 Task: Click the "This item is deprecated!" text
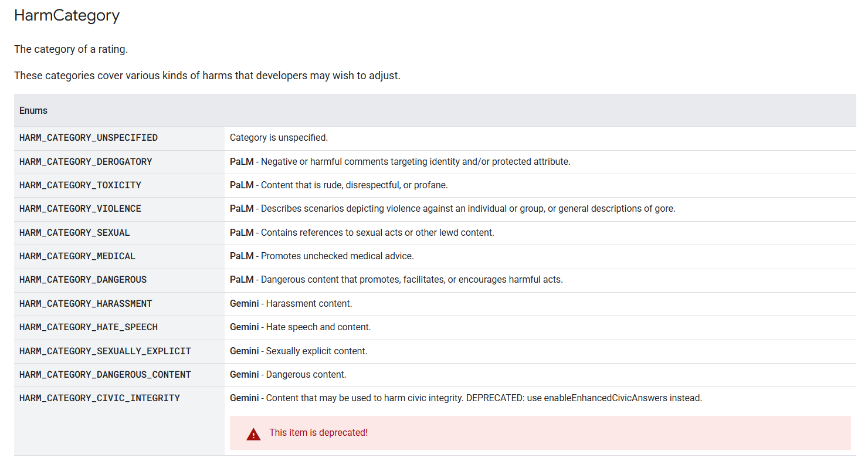318,433
